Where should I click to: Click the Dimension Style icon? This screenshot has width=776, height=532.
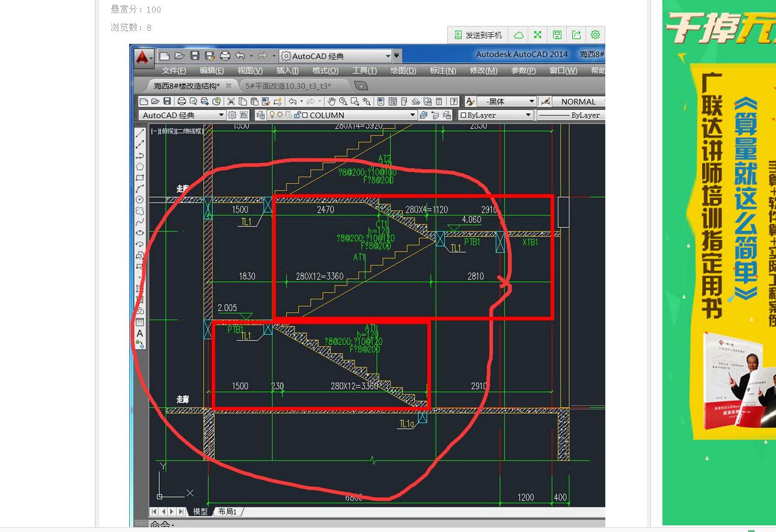click(x=546, y=102)
